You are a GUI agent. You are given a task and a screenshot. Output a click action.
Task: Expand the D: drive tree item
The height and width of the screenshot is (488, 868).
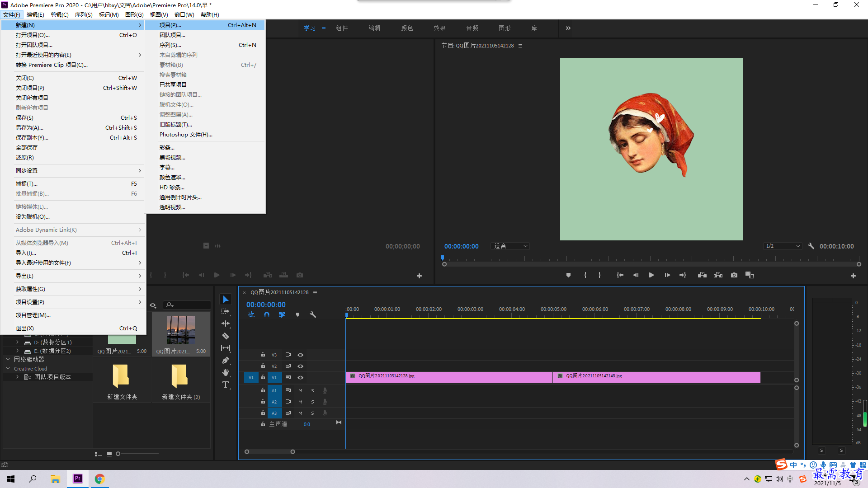[17, 343]
